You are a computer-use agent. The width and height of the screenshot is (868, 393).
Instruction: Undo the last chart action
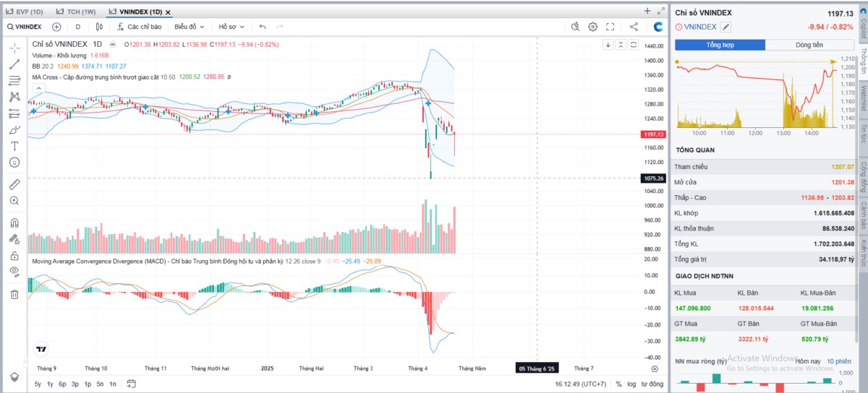coord(263,27)
